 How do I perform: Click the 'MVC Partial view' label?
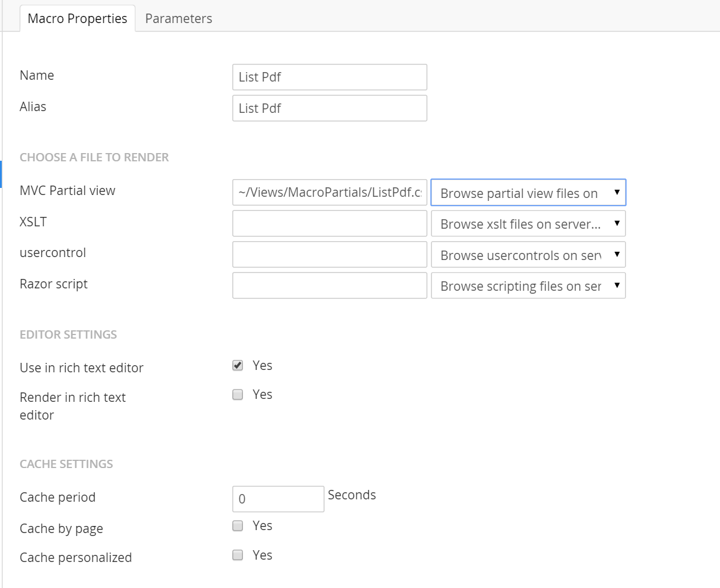click(67, 190)
